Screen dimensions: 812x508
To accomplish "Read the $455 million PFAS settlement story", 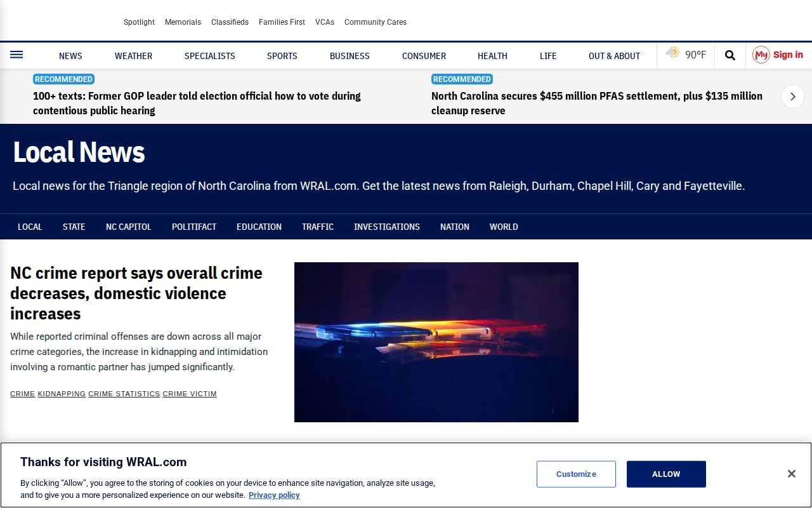I will point(597,103).
